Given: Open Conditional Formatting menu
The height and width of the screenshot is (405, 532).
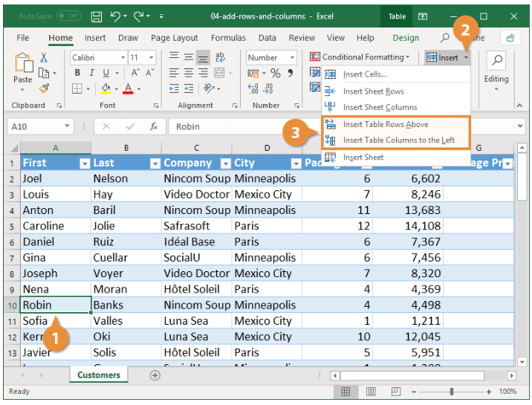Looking at the screenshot, I should tap(360, 57).
